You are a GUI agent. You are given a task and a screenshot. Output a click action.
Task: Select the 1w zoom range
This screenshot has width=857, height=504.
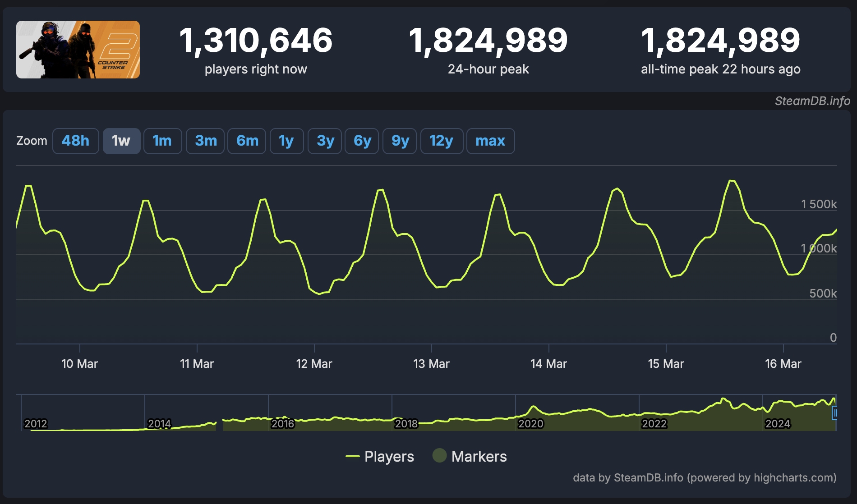point(121,141)
